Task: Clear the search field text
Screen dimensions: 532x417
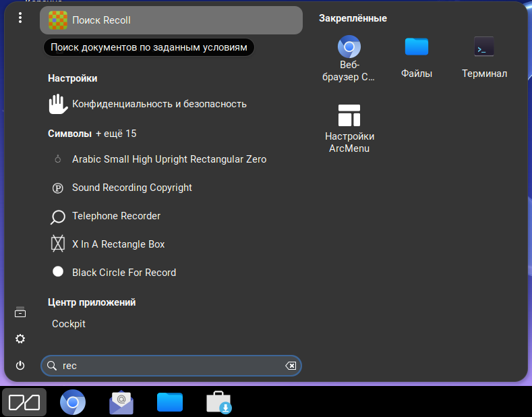Action: (291, 366)
